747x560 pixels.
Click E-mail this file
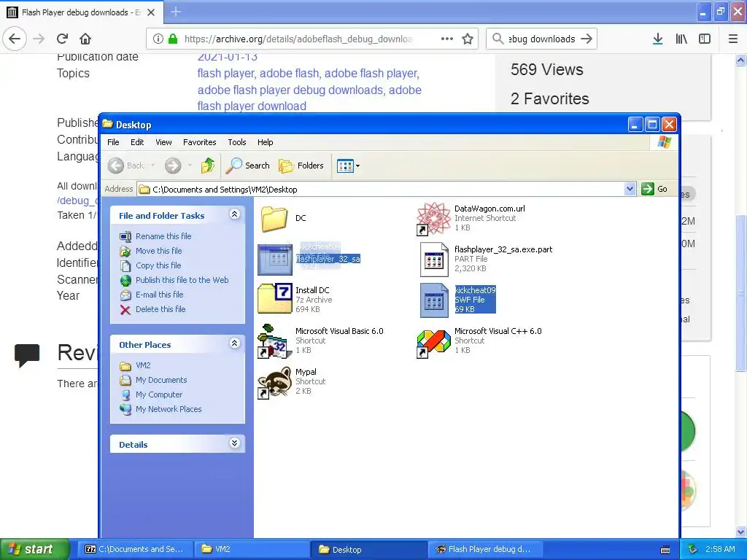[x=159, y=295]
